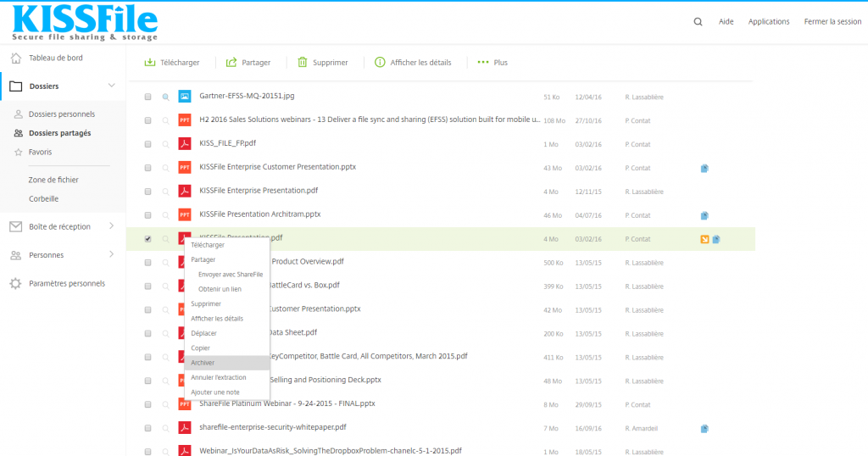Click Dossiers personnels in sidebar
The width and height of the screenshot is (868, 456).
pos(61,114)
